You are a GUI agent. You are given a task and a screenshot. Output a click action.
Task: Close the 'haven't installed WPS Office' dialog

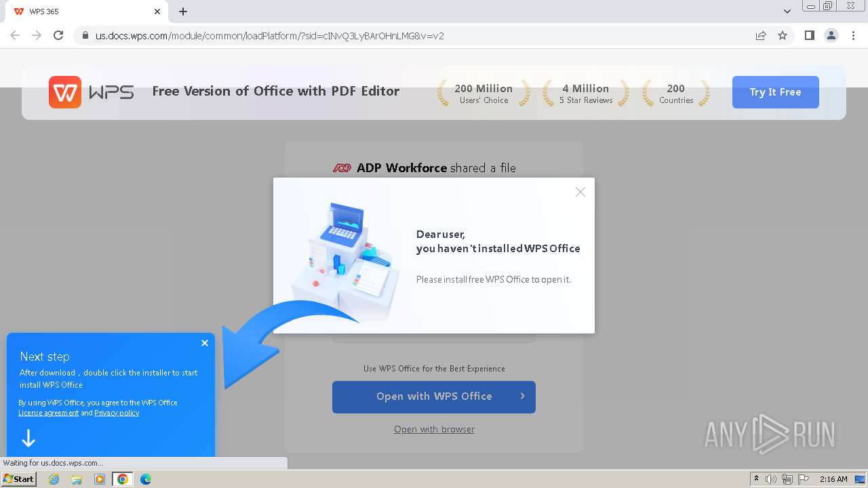pos(580,192)
